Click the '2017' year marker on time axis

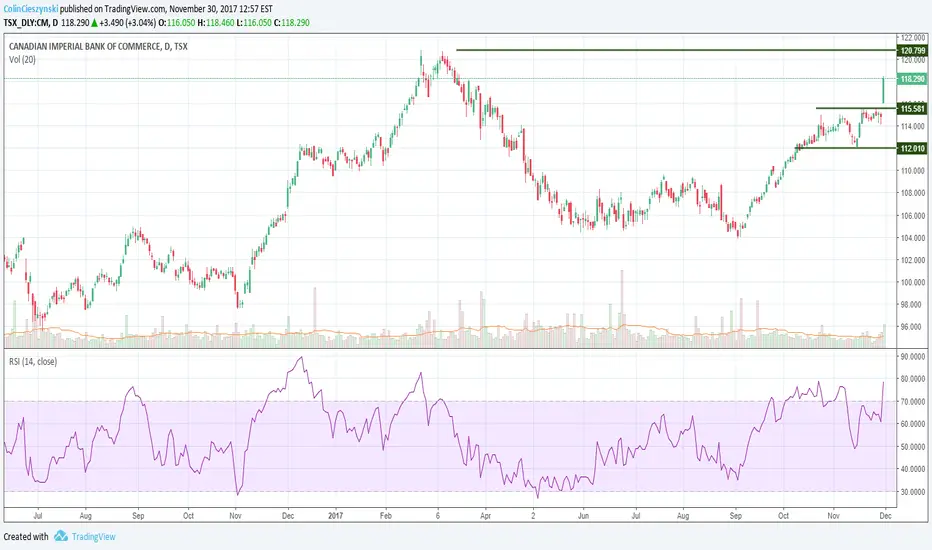tap(336, 516)
